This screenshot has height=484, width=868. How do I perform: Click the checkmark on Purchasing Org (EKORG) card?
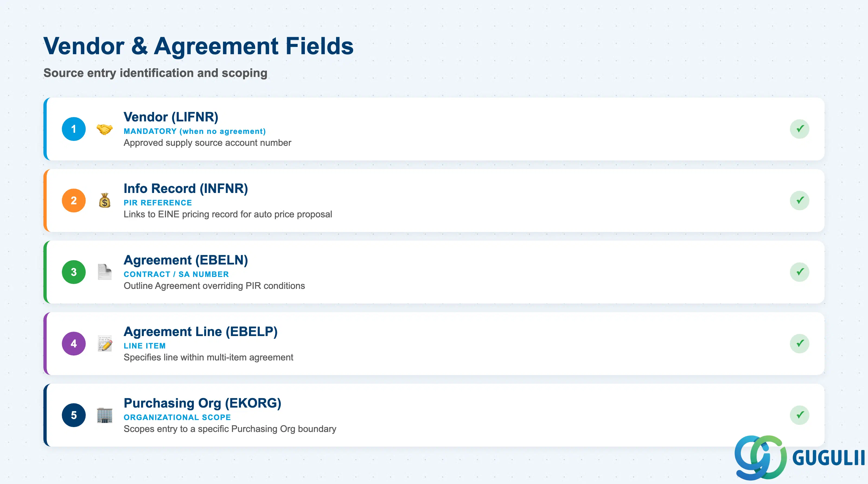(800, 415)
